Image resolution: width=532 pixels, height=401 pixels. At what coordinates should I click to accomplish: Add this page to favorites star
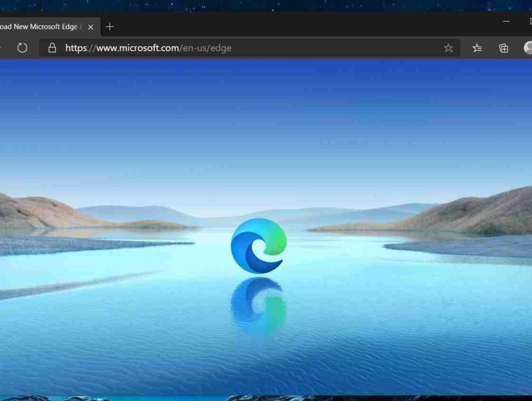coord(448,48)
